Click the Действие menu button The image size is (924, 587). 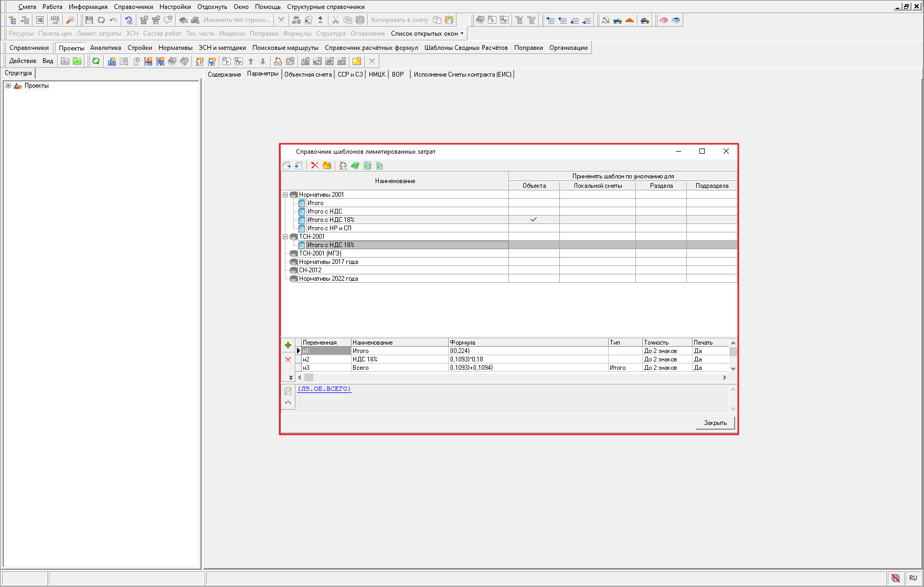(x=23, y=61)
